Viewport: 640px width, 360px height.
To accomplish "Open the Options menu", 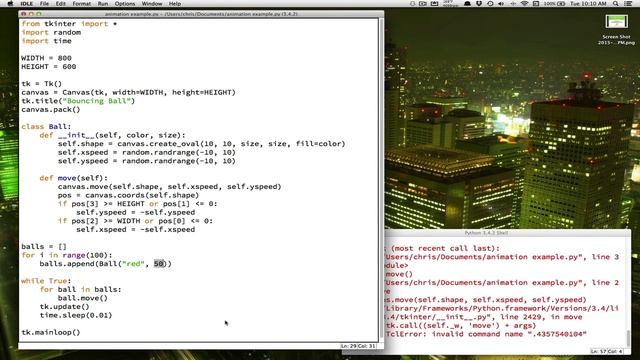I will [125, 3].
